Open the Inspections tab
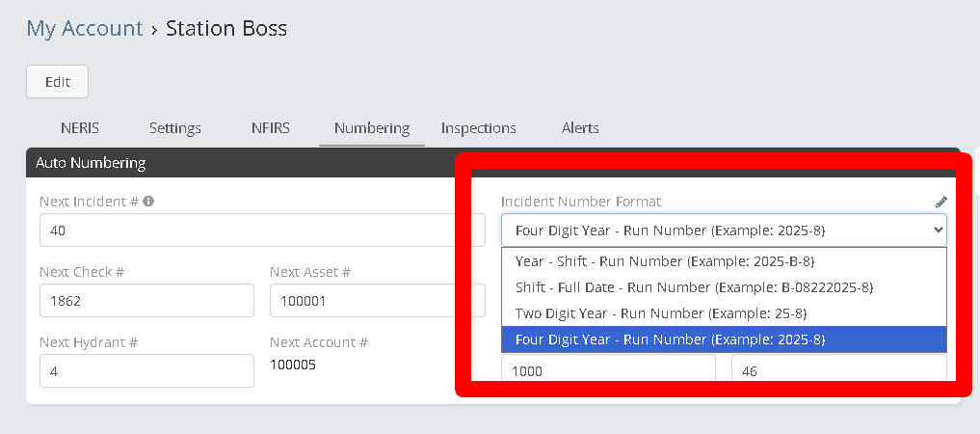 tap(479, 128)
